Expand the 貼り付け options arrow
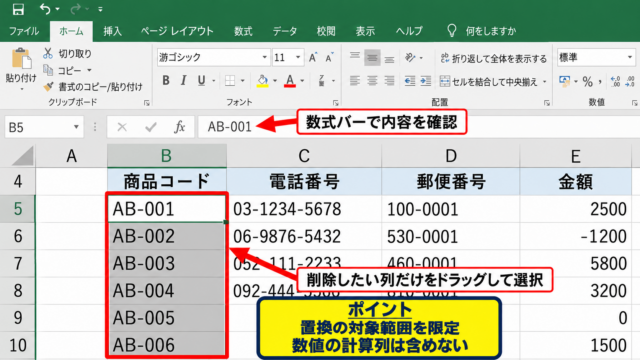640x360 pixels. click(x=21, y=89)
